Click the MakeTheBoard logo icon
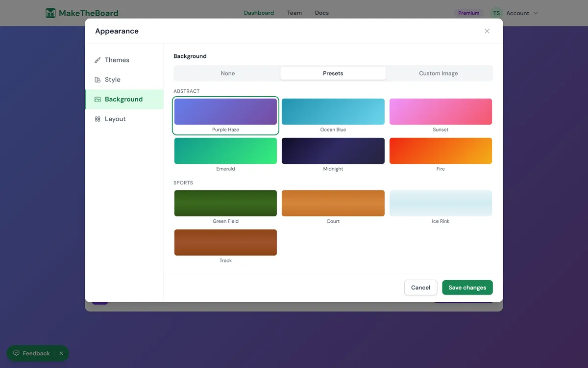 point(50,13)
